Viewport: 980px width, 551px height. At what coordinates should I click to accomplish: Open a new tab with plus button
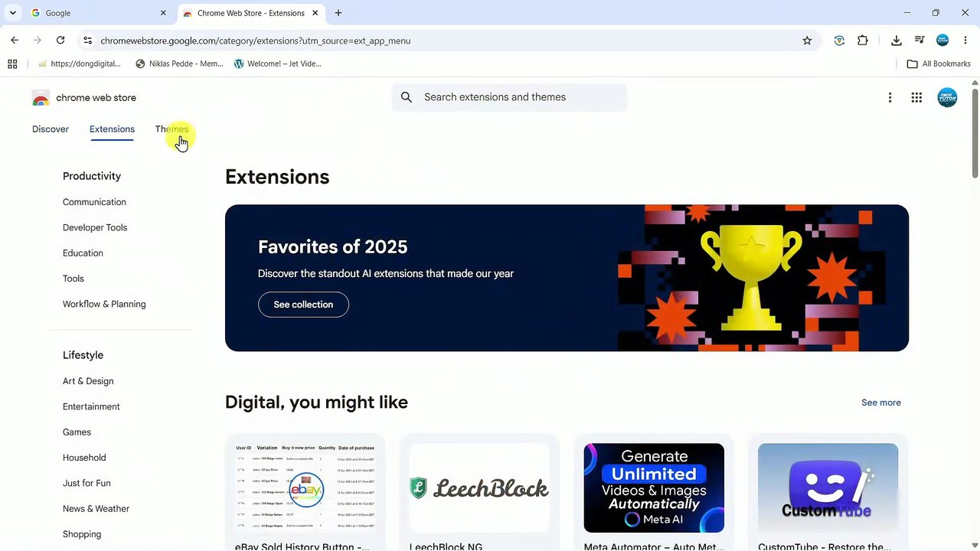338,13
